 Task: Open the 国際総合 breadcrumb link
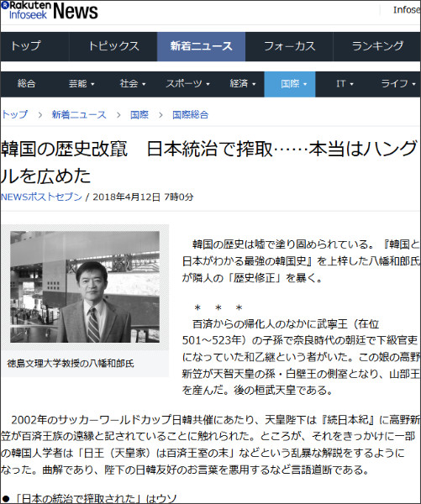(191, 114)
